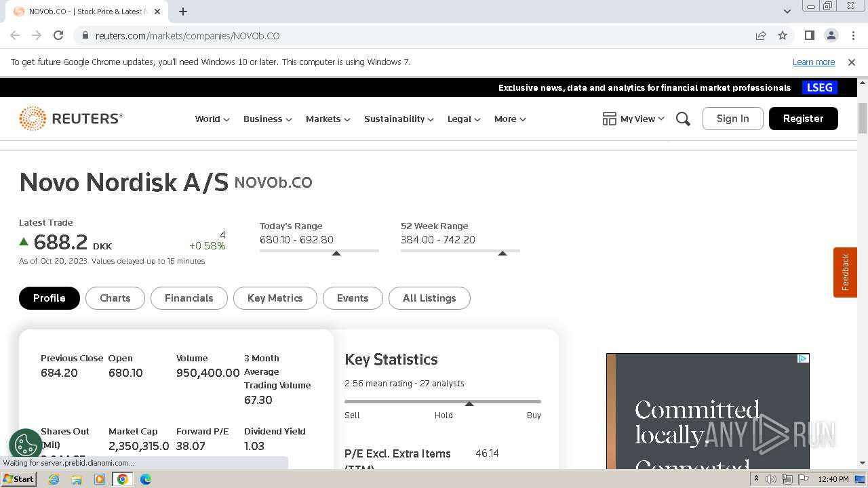868x488 pixels.
Task: Expand the Business menu
Action: click(268, 119)
